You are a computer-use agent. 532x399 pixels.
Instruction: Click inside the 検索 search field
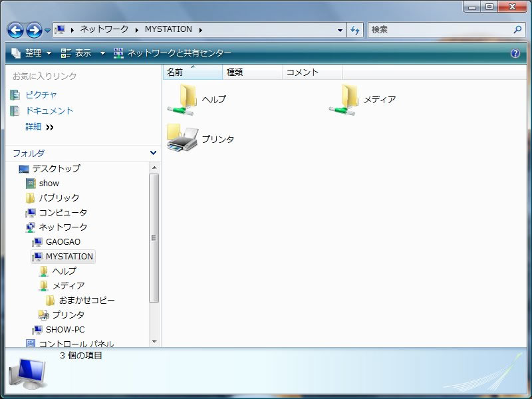(439, 30)
